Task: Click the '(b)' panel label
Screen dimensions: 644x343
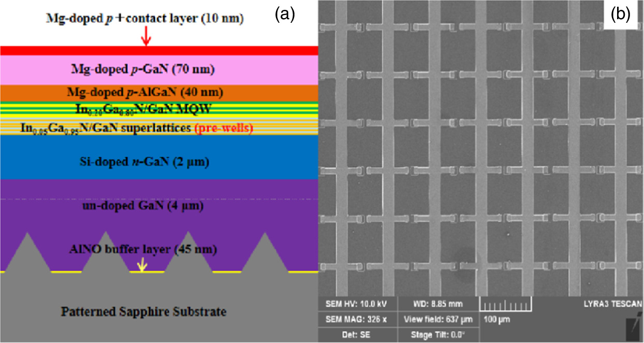Action: [x=620, y=15]
